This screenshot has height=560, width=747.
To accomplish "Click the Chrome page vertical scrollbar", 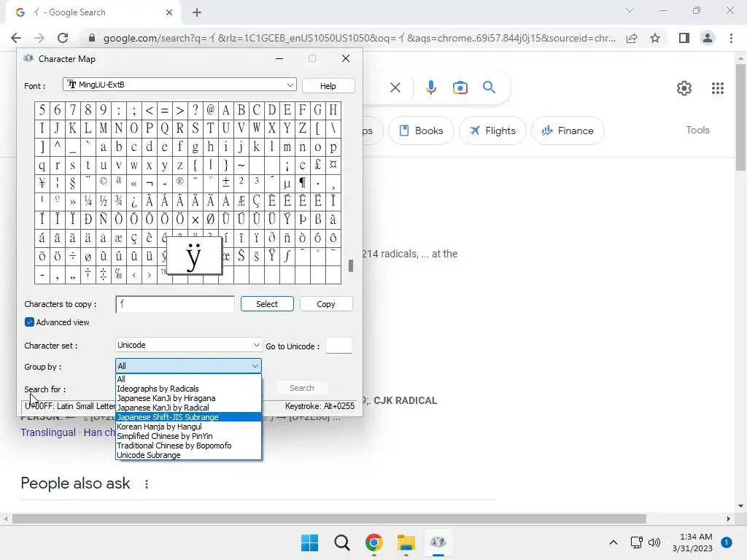I will [740, 117].
